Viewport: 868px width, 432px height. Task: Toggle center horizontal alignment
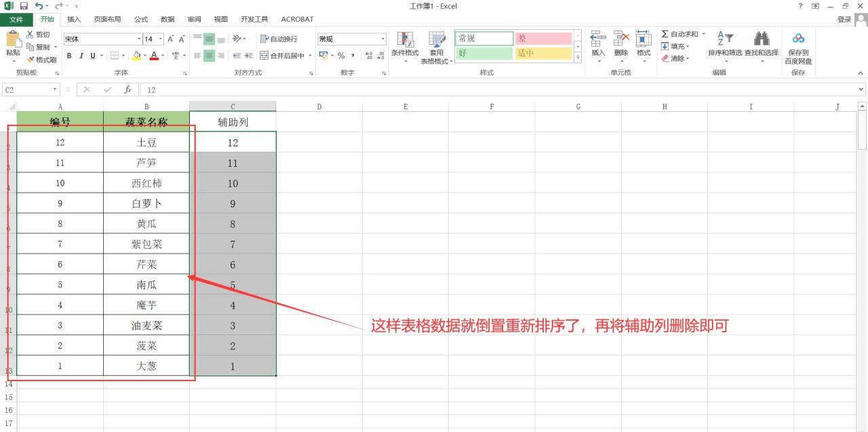pos(210,56)
